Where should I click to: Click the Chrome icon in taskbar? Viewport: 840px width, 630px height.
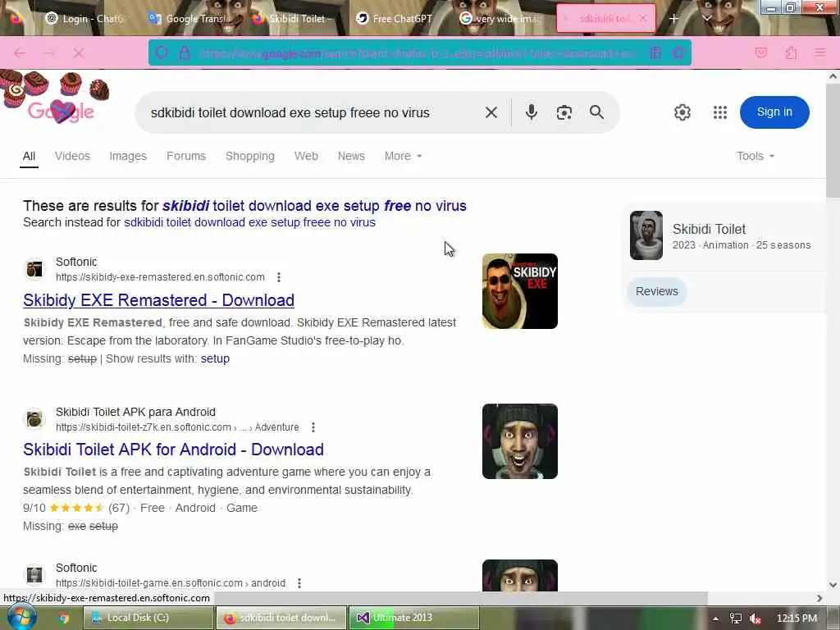point(64,619)
